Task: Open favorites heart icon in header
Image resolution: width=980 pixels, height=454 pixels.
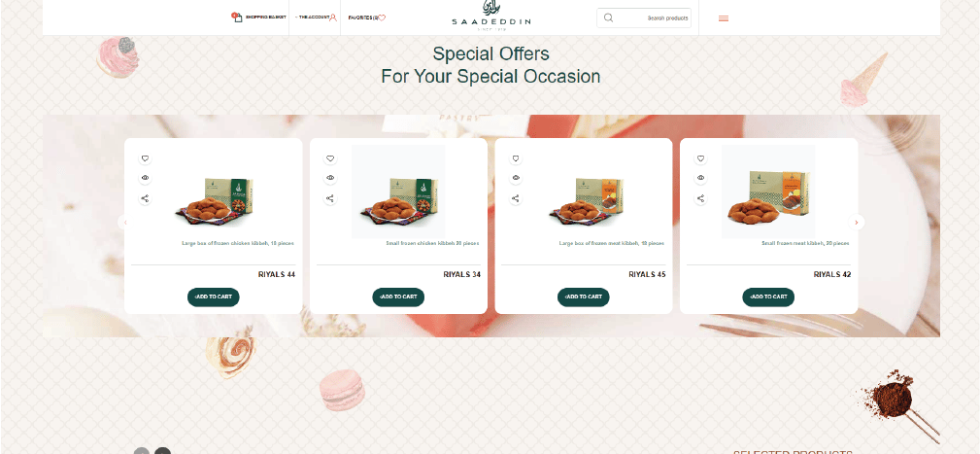Action: pos(382,17)
